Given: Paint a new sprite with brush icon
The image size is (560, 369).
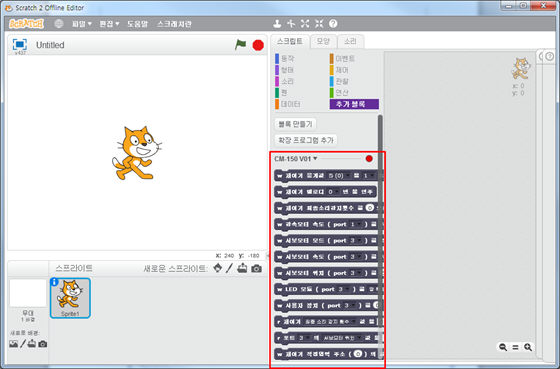Looking at the screenshot, I should [x=229, y=268].
